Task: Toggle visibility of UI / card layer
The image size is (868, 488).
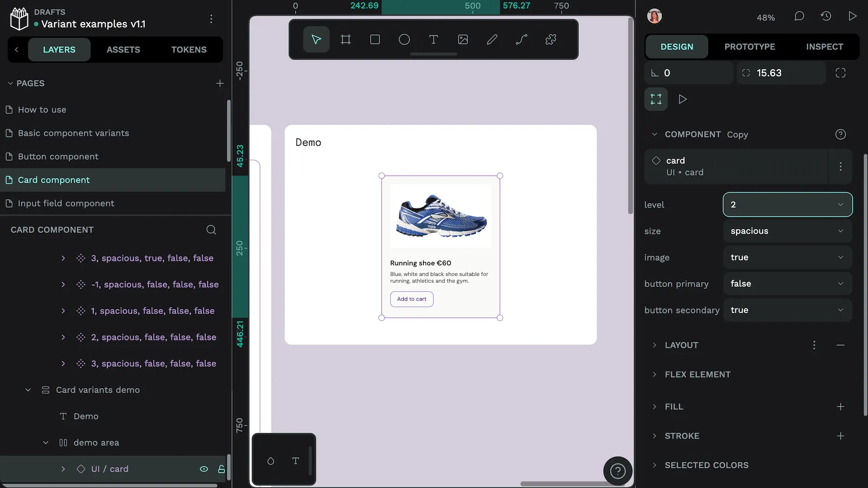Action: 204,469
